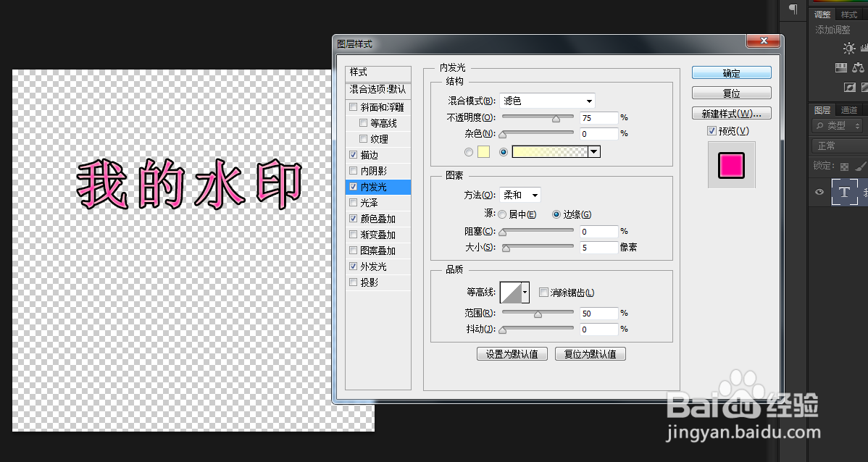
Task: Click the pale yellow glow color swatch
Action: (x=484, y=151)
